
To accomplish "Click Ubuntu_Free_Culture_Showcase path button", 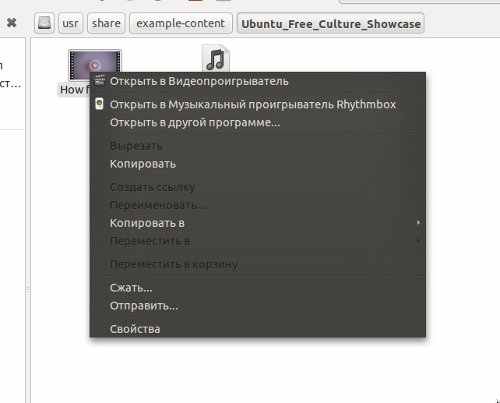I will 331,23.
